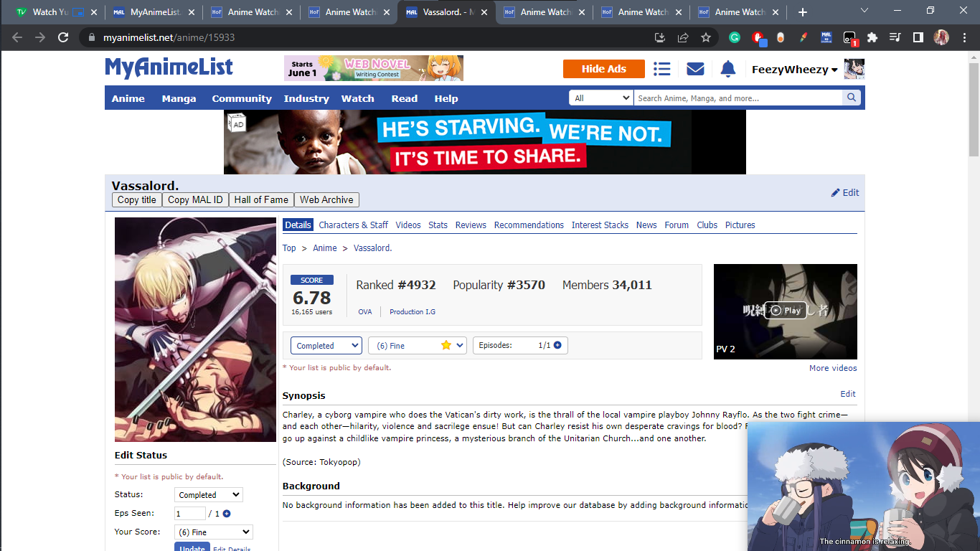Screen dimensions: 980x551
Task: Open the search category All dropdown
Action: [x=601, y=98]
